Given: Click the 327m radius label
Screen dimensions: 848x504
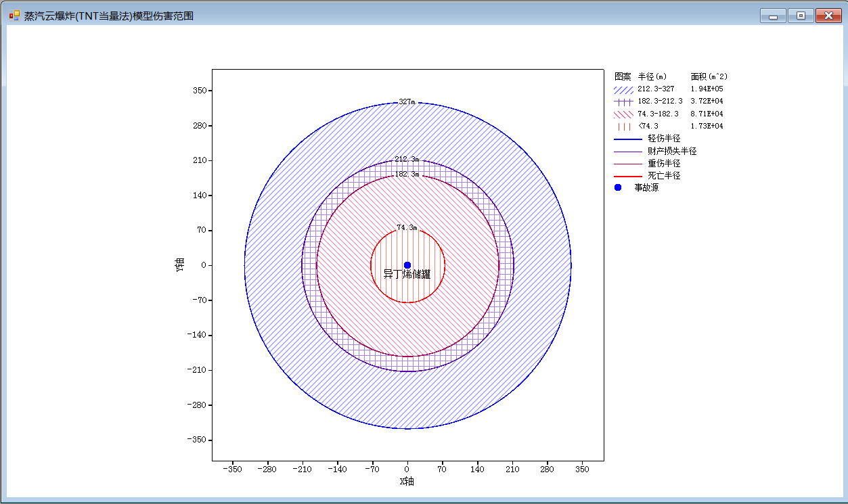Looking at the screenshot, I should click(407, 101).
